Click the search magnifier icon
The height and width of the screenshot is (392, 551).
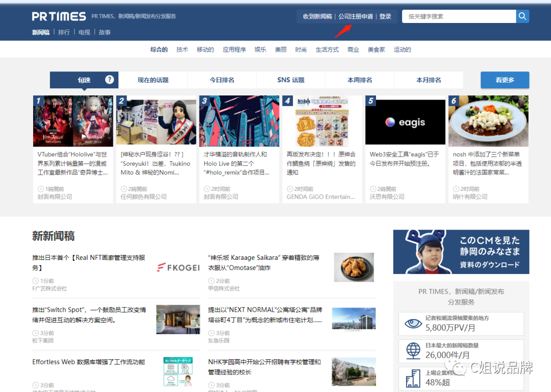(522, 16)
